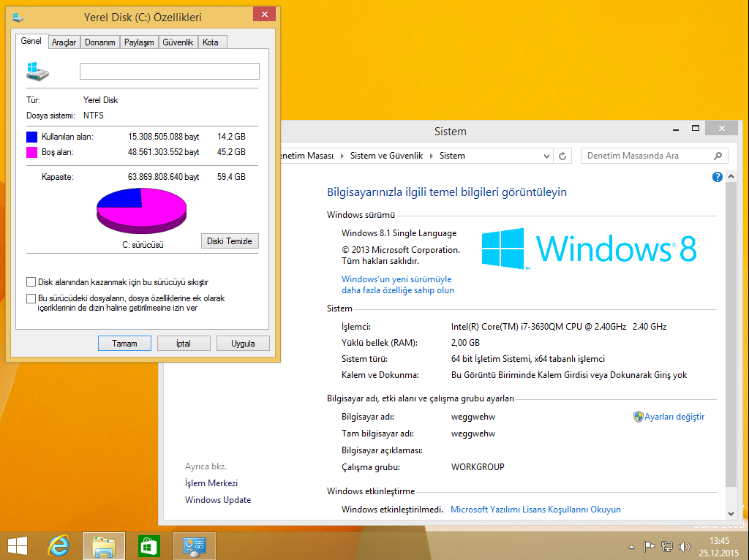
Task: Switch to the Araçlar tab
Action: 64,42
